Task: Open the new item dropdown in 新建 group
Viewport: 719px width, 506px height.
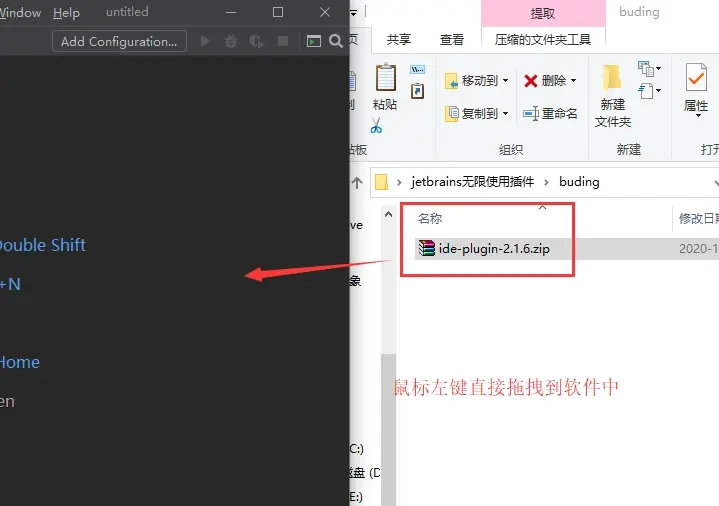Action: click(x=649, y=69)
